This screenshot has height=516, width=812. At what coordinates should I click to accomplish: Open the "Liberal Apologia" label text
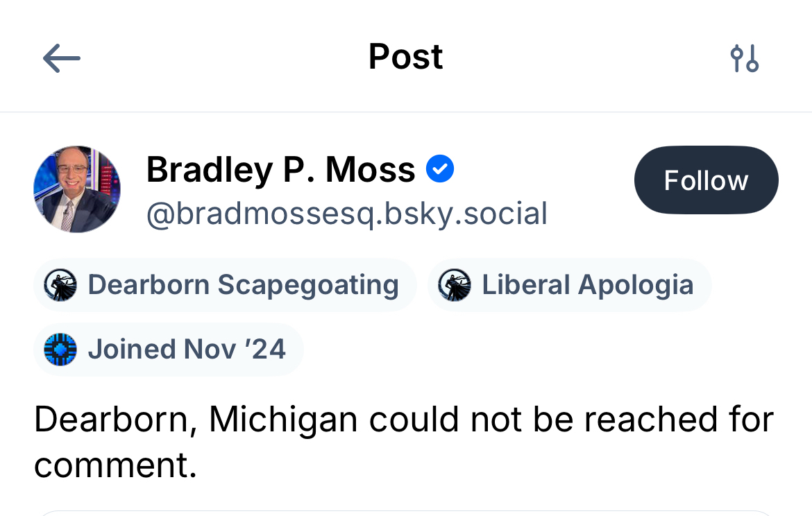[587, 285]
